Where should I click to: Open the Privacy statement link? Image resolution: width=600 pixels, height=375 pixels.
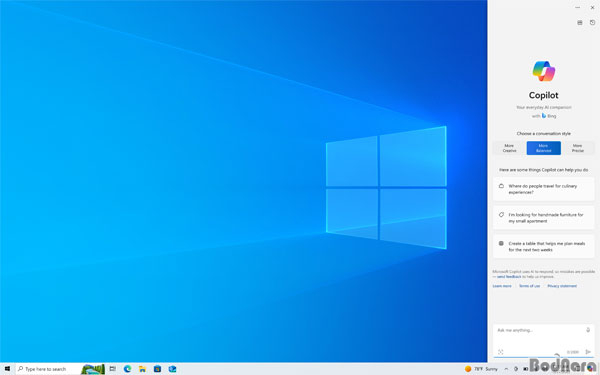562,286
